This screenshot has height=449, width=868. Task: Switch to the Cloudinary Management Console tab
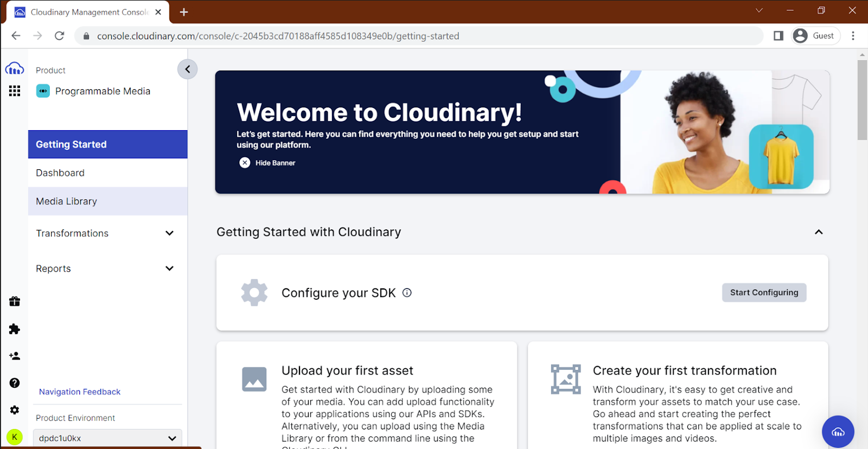(88, 12)
